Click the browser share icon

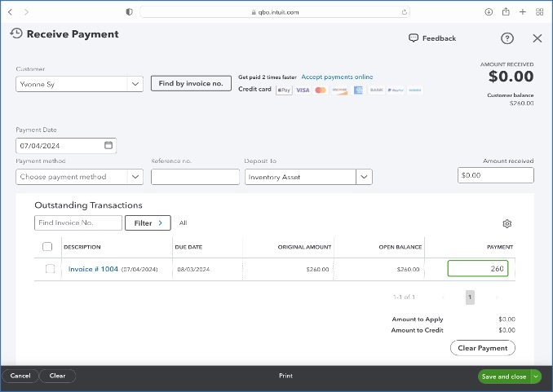(x=506, y=11)
